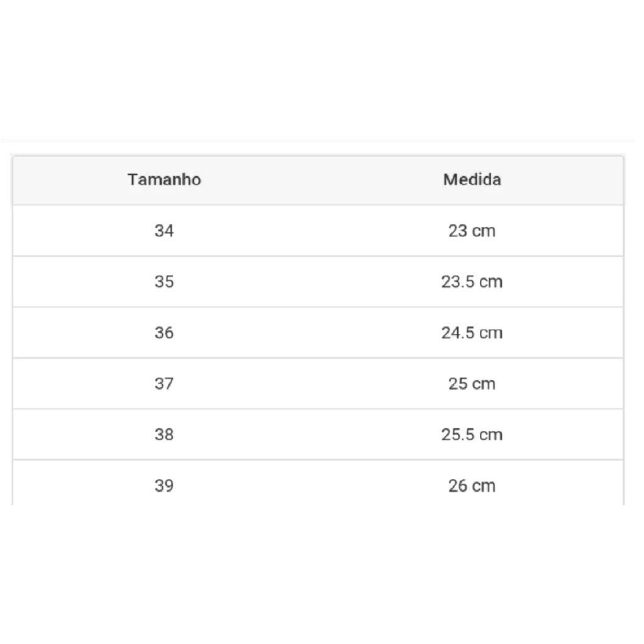Click the 25 cm measurement

coord(472,384)
